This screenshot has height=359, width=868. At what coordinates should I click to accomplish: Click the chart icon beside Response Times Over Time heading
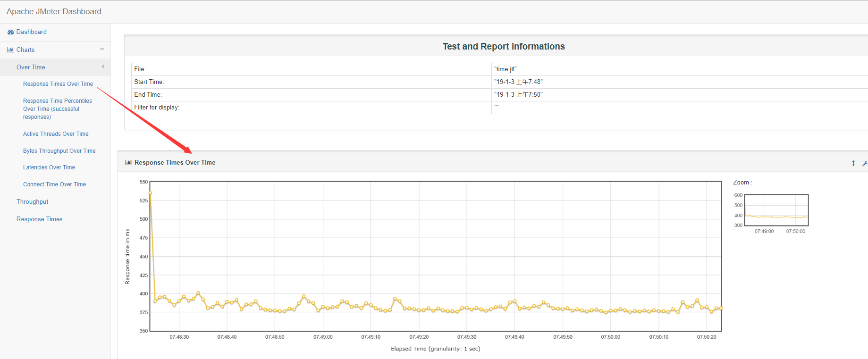[128, 162]
